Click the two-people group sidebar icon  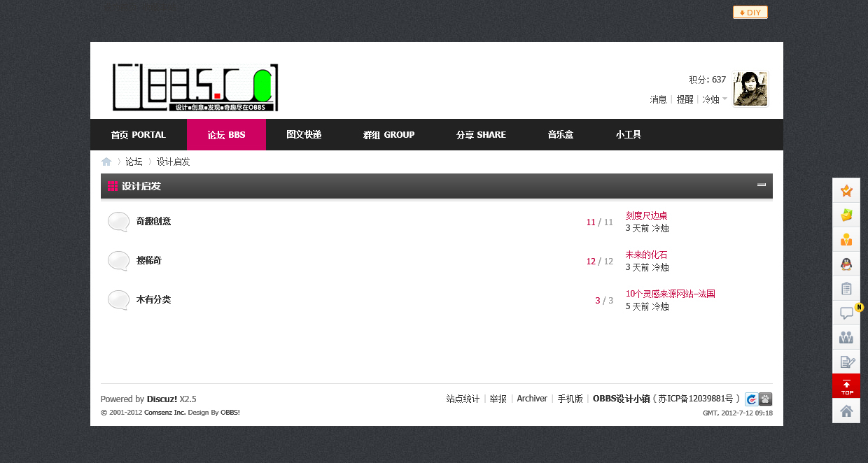846,337
